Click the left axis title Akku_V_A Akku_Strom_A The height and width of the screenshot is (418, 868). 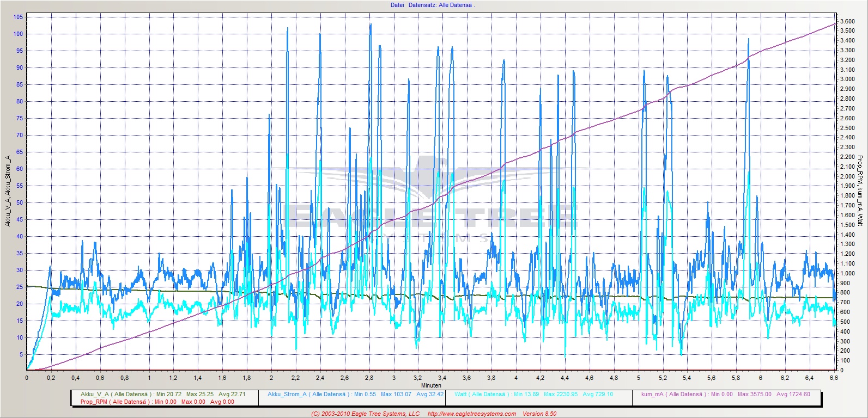click(x=8, y=191)
